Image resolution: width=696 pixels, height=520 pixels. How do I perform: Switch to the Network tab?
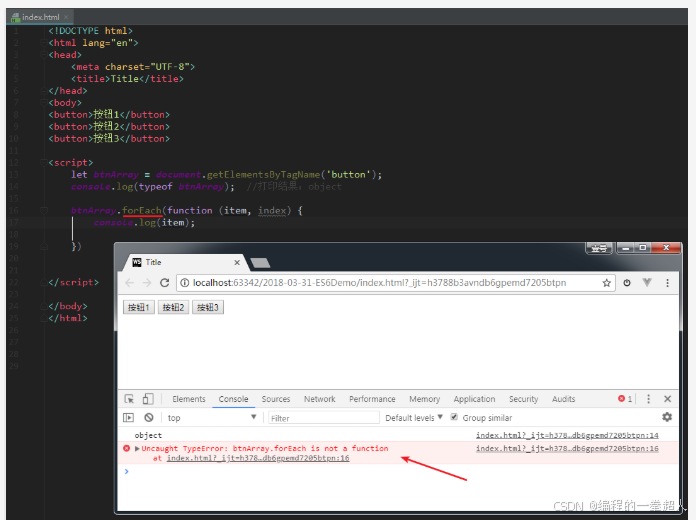320,399
